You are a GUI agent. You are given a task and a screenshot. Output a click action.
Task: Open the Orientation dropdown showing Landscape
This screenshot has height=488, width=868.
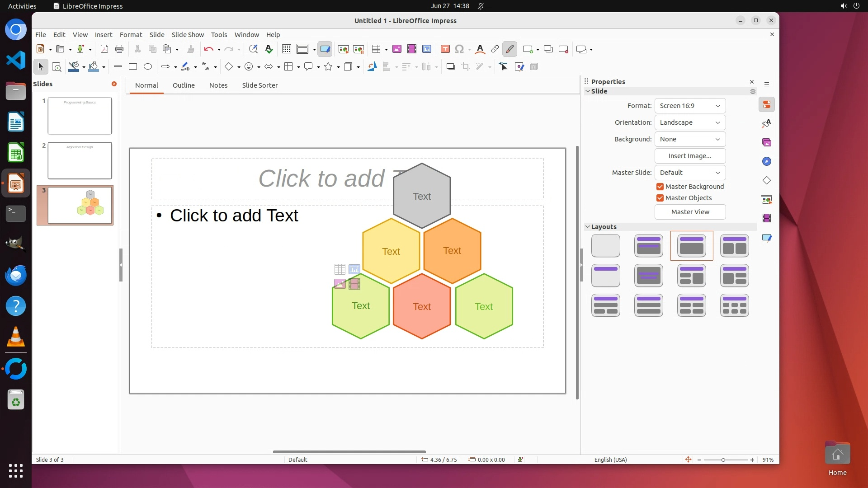[x=690, y=122]
